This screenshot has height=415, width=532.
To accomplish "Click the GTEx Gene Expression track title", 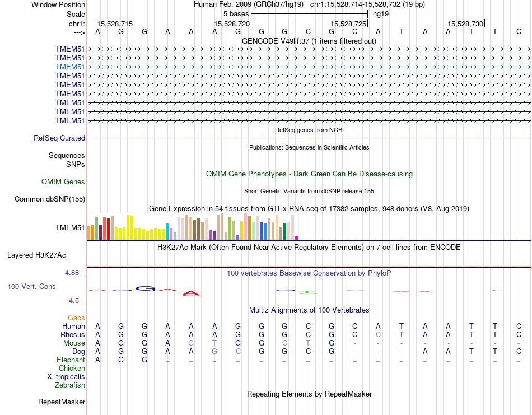I will [x=309, y=209].
